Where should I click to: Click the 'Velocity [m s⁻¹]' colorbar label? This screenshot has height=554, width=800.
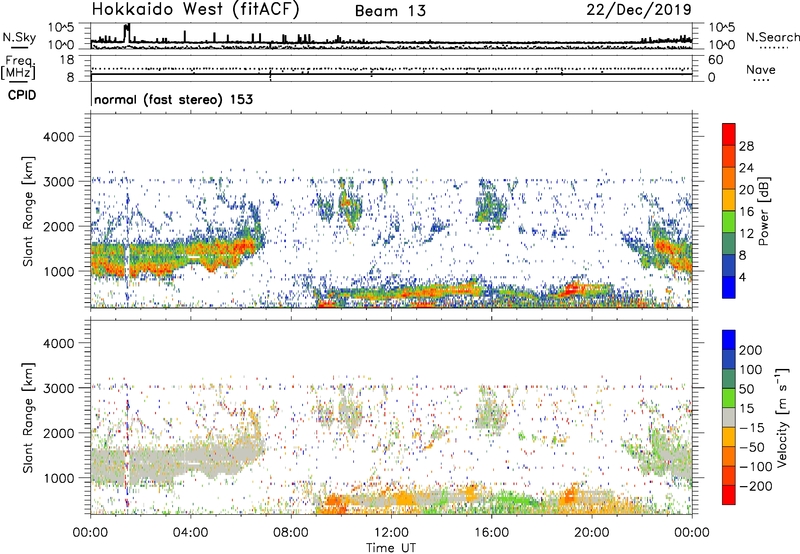[782, 417]
